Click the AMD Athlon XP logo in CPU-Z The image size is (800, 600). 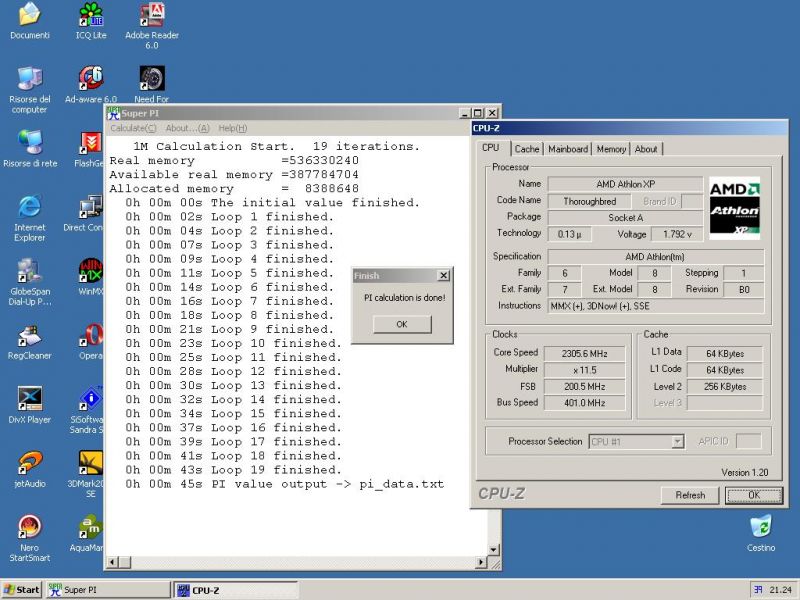pos(735,208)
